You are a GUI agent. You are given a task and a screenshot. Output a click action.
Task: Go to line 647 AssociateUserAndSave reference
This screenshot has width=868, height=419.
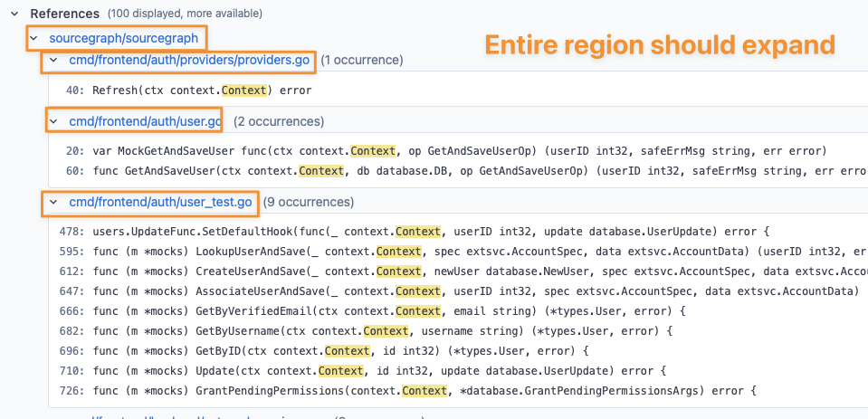pyautogui.click(x=459, y=291)
